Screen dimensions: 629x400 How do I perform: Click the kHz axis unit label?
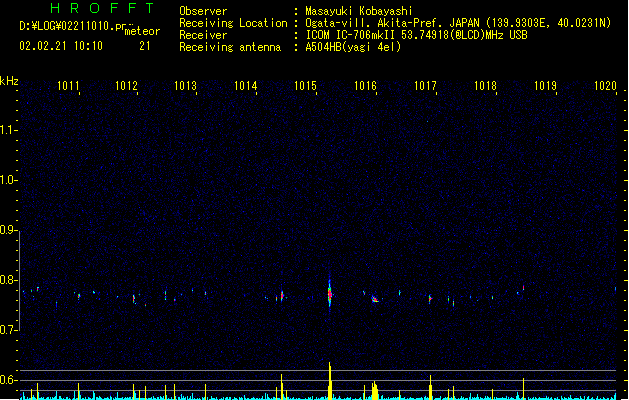pyautogui.click(x=9, y=81)
